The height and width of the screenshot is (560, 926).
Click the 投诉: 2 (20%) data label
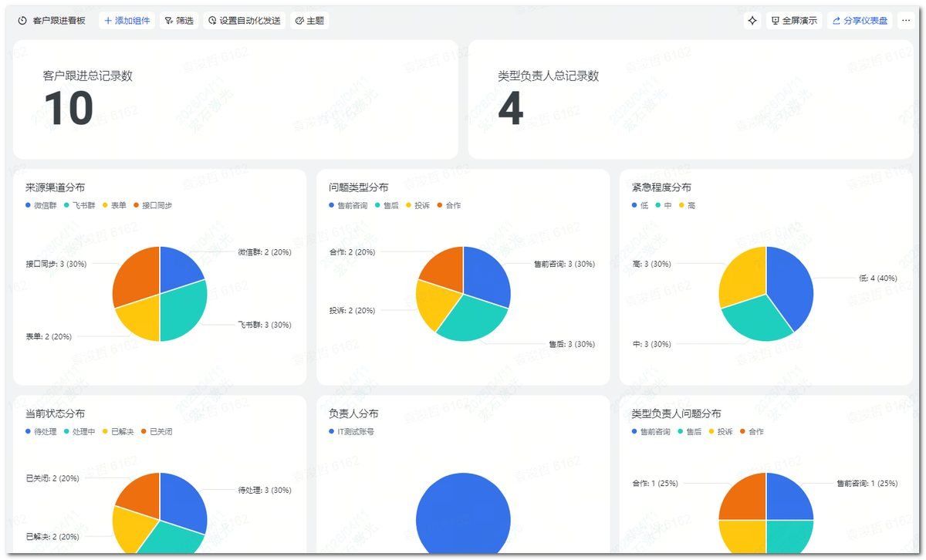coord(352,310)
